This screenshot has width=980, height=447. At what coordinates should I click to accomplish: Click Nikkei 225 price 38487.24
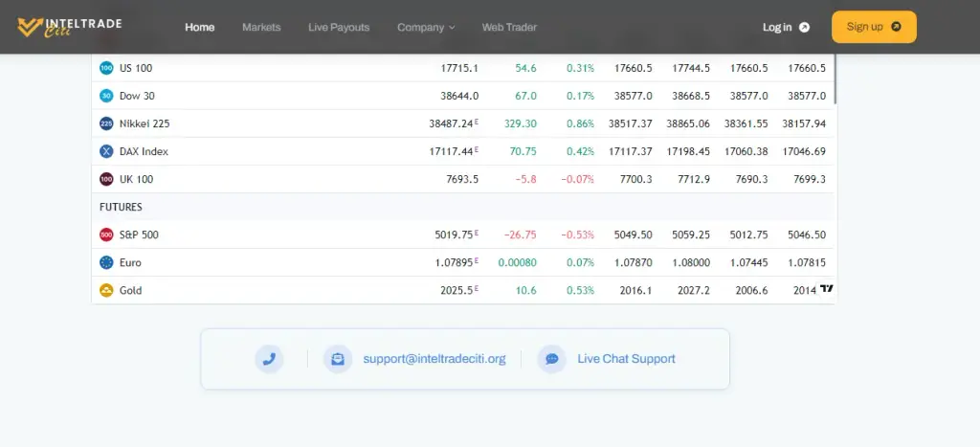(x=452, y=123)
